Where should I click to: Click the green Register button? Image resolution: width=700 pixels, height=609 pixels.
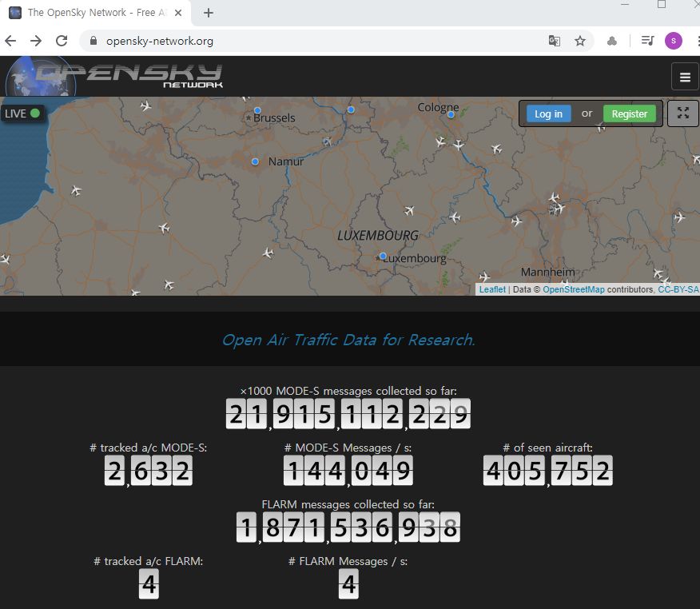click(630, 113)
